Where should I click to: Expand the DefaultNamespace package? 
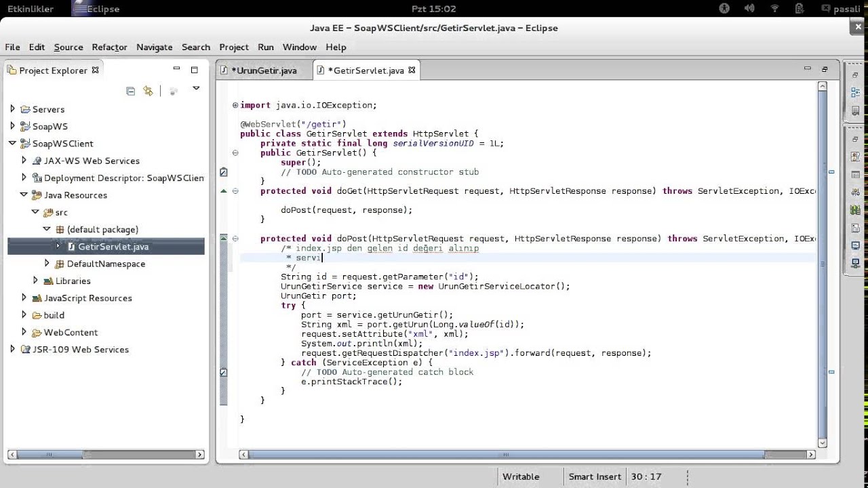coord(47,263)
